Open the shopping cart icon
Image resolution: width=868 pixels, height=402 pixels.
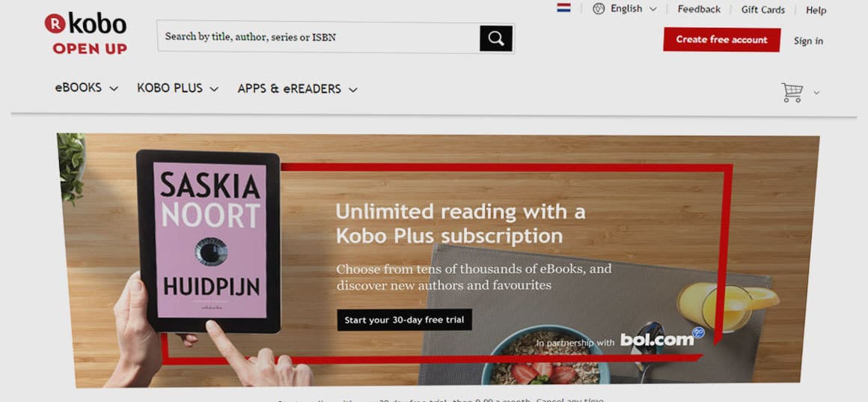792,93
